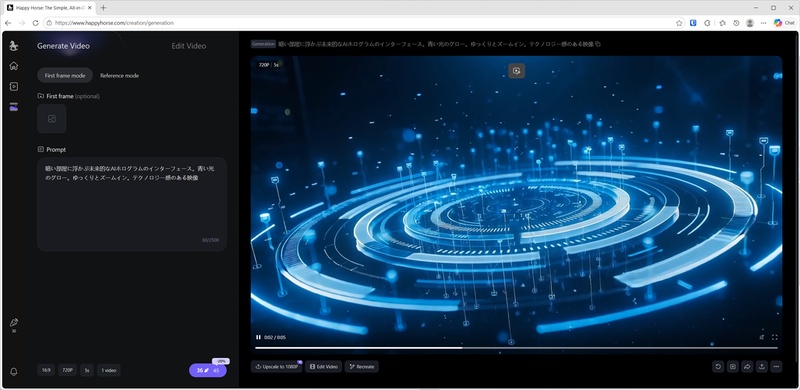Click the regenerate circular arrow icon
800x390 pixels.
point(718,367)
